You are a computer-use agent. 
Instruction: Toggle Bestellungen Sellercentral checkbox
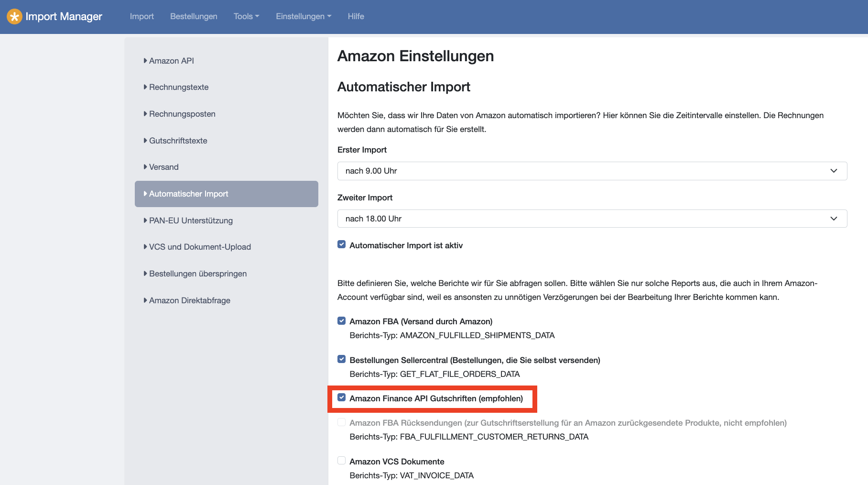(x=342, y=359)
